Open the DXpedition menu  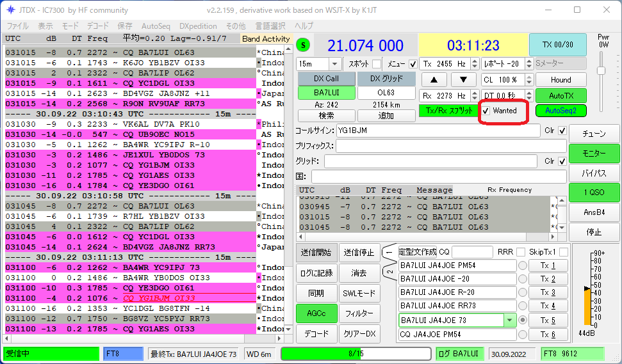pyautogui.click(x=198, y=26)
